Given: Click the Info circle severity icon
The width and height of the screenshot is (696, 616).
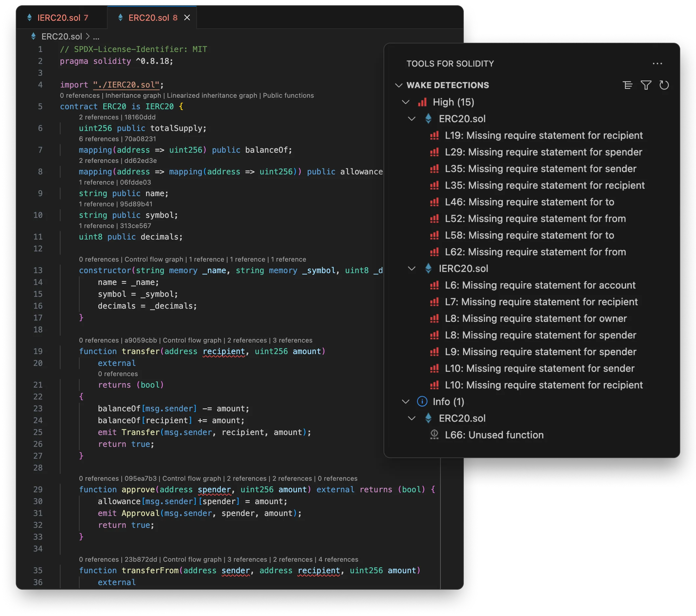Looking at the screenshot, I should click(x=422, y=401).
